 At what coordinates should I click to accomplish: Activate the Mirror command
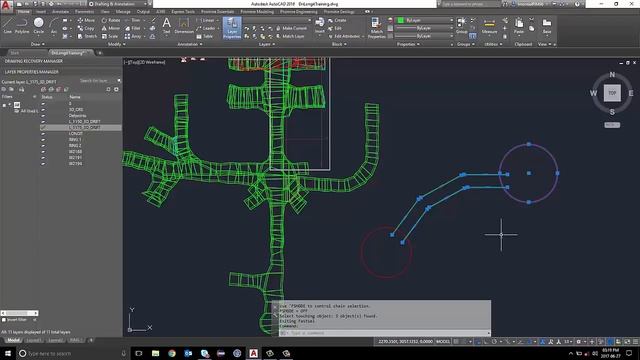(111, 28)
